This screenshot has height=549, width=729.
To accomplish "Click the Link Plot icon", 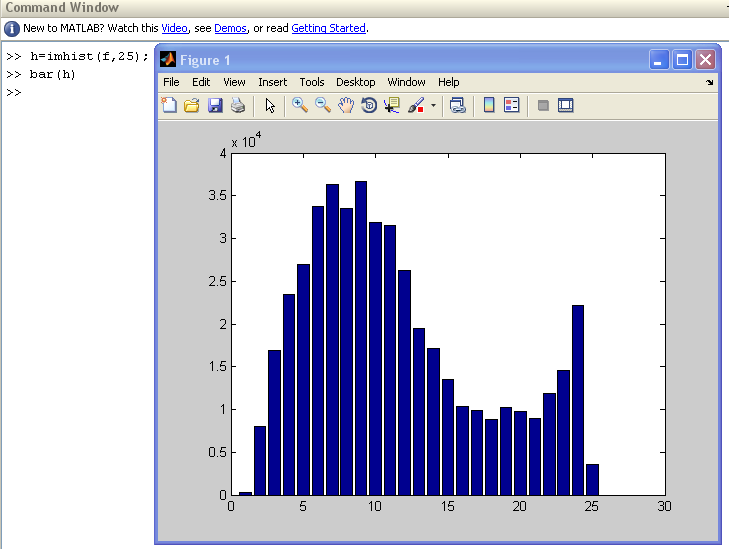I will 457,105.
